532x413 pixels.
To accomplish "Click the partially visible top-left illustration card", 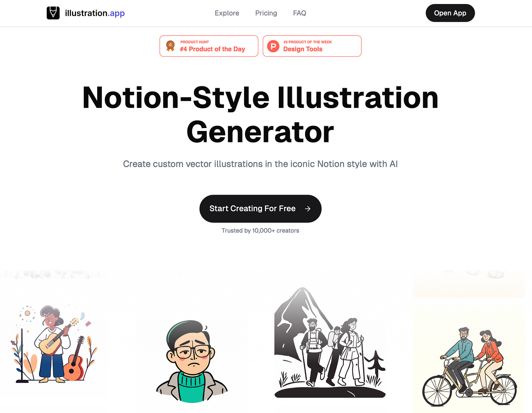I will point(54,274).
